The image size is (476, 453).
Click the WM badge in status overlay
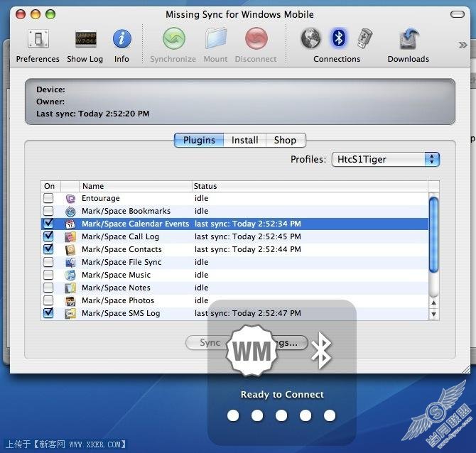[x=252, y=351]
